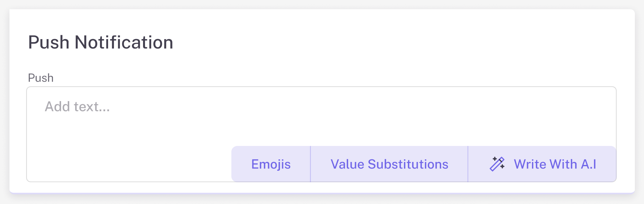Click the word 'Substitutions' in the toolbar
Screen dimensions: 644x204
pos(408,164)
